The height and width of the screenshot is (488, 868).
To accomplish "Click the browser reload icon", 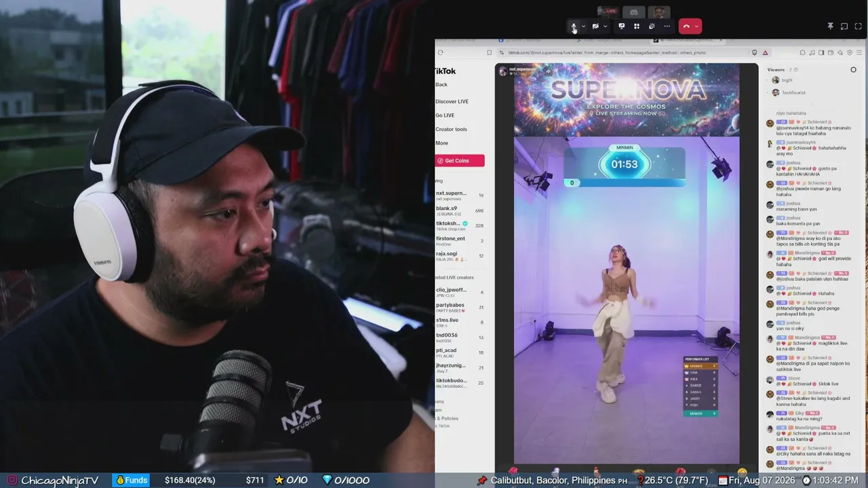I will coord(441,52).
